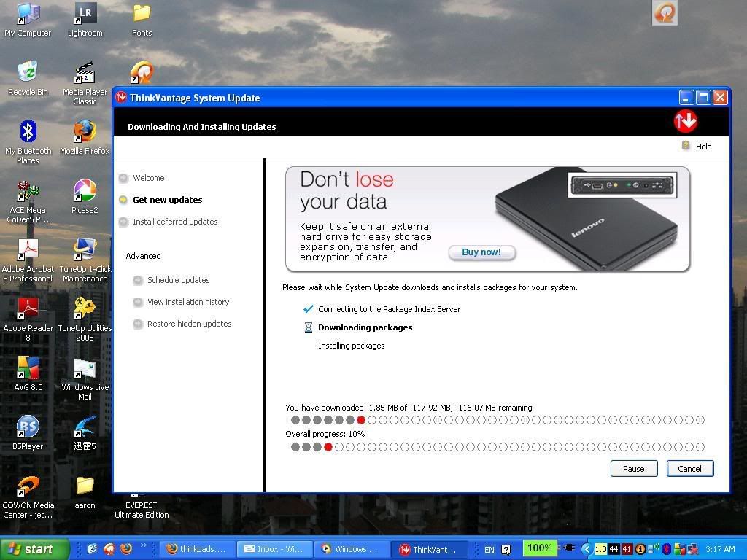Click the Bluetooth tray icon
747x560 pixels.
pyautogui.click(x=667, y=550)
